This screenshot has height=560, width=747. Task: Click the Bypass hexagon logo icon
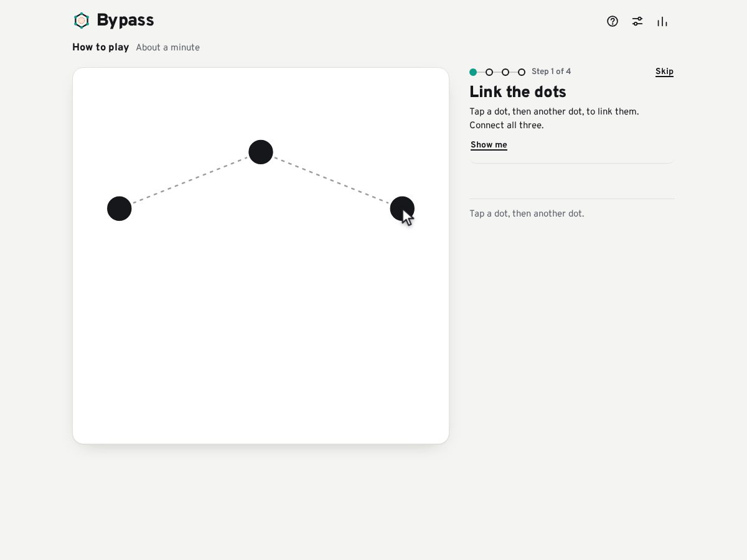point(82,21)
